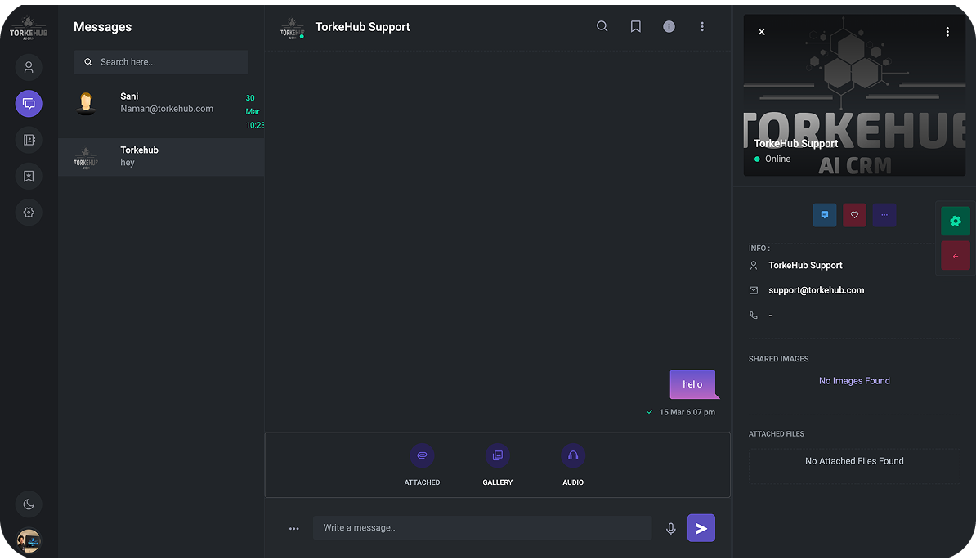Click the Write a message input field
The width and height of the screenshot is (976, 560).
[x=482, y=528]
